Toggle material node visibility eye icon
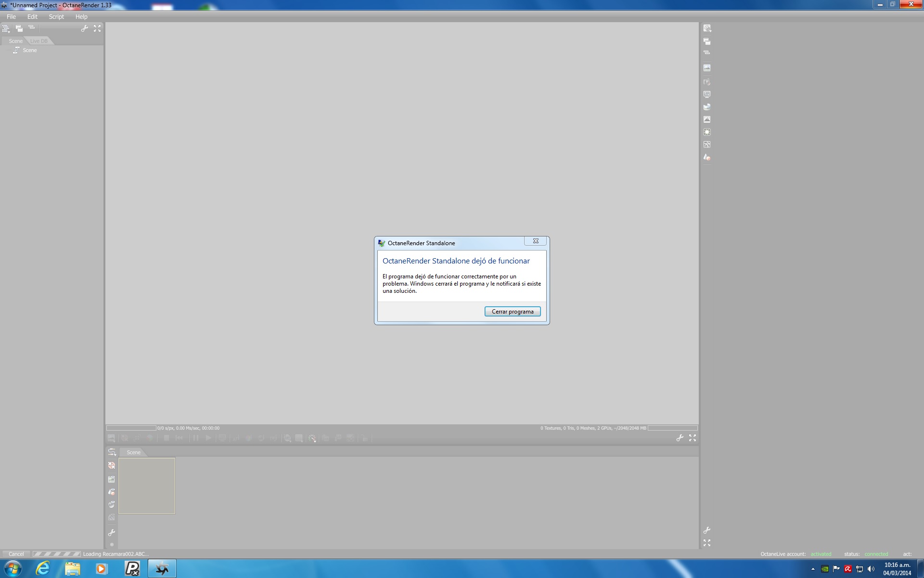This screenshot has width=924, height=578. coord(112,504)
